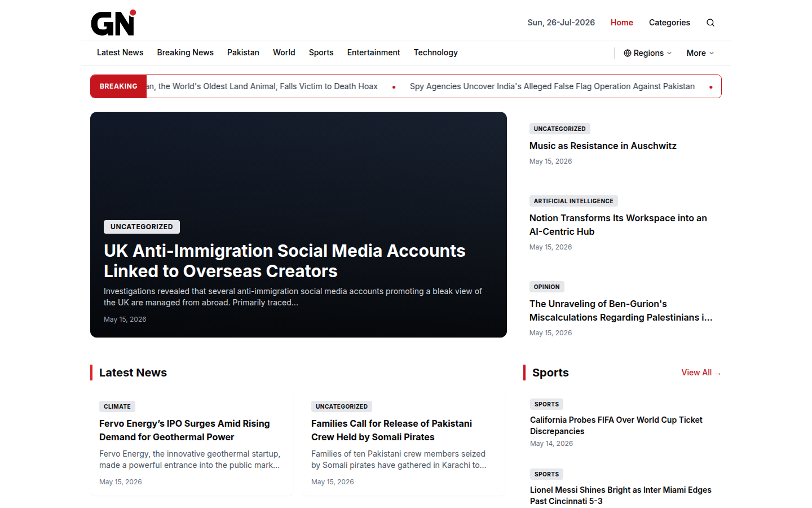The image size is (812, 508).
Task: Expand the More dropdown menu
Action: (700, 53)
